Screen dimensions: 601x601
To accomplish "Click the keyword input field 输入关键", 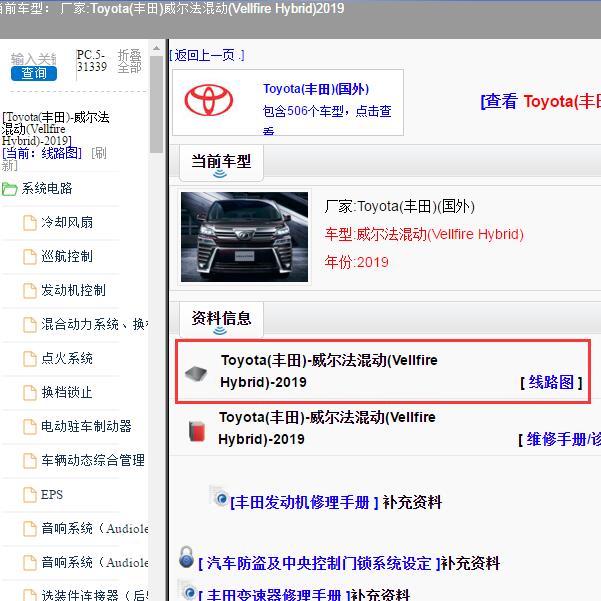I will (x=34, y=59).
